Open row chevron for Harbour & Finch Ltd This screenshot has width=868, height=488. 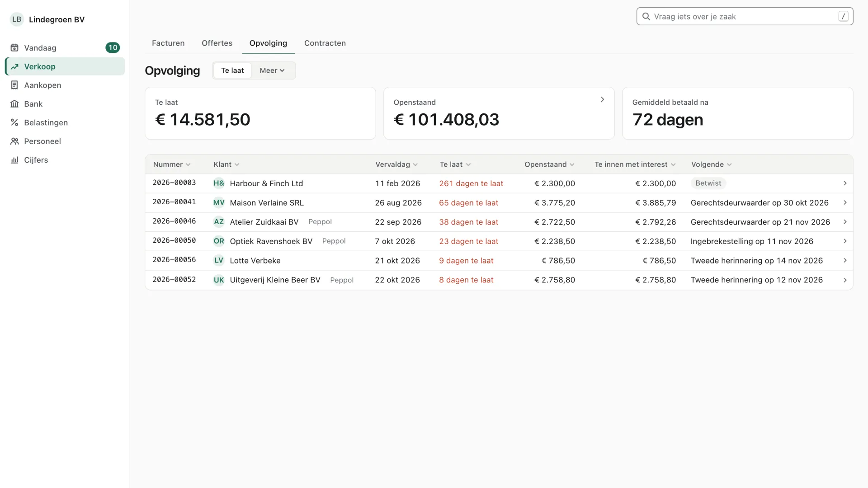point(845,183)
